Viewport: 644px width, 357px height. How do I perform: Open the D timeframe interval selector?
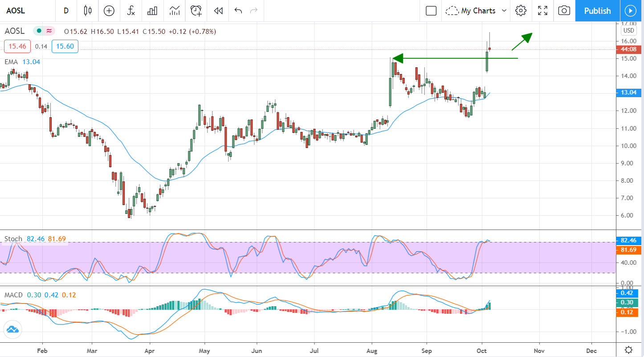(x=66, y=11)
